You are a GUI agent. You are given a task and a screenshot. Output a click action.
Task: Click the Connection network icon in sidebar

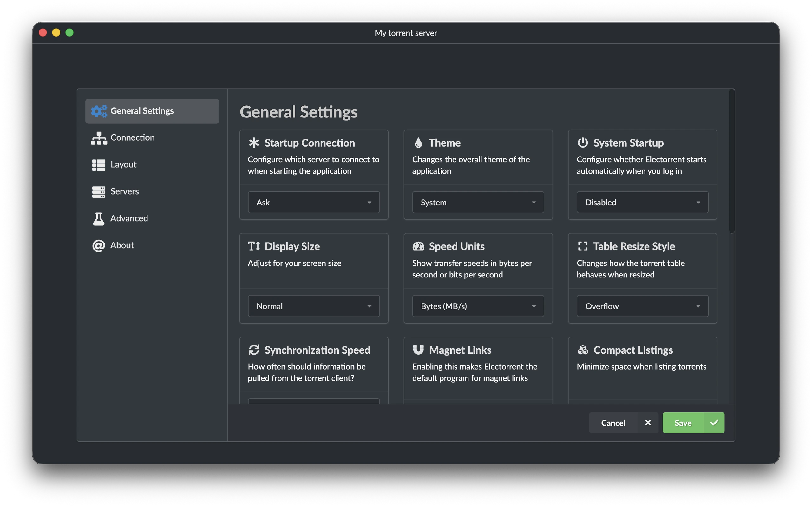99,138
